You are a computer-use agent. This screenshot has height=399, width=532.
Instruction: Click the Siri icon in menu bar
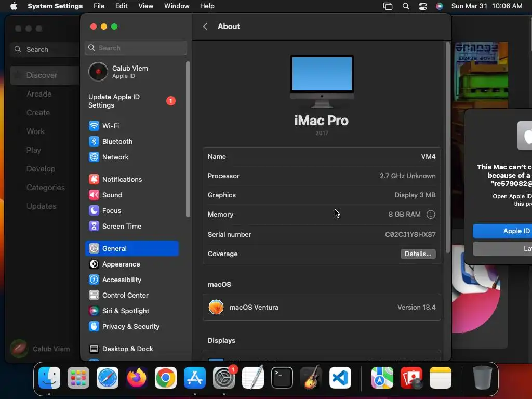pos(440,6)
